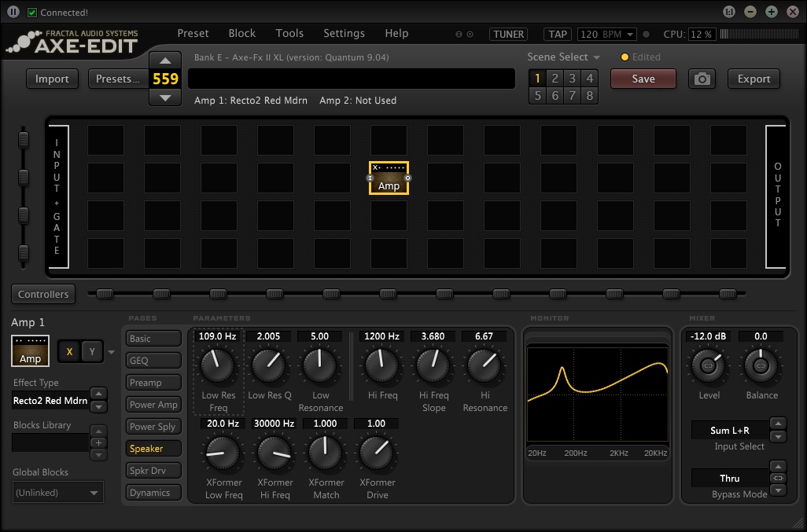Select the Amp block in the grid
This screenshot has width=807, height=532.
tap(389, 178)
